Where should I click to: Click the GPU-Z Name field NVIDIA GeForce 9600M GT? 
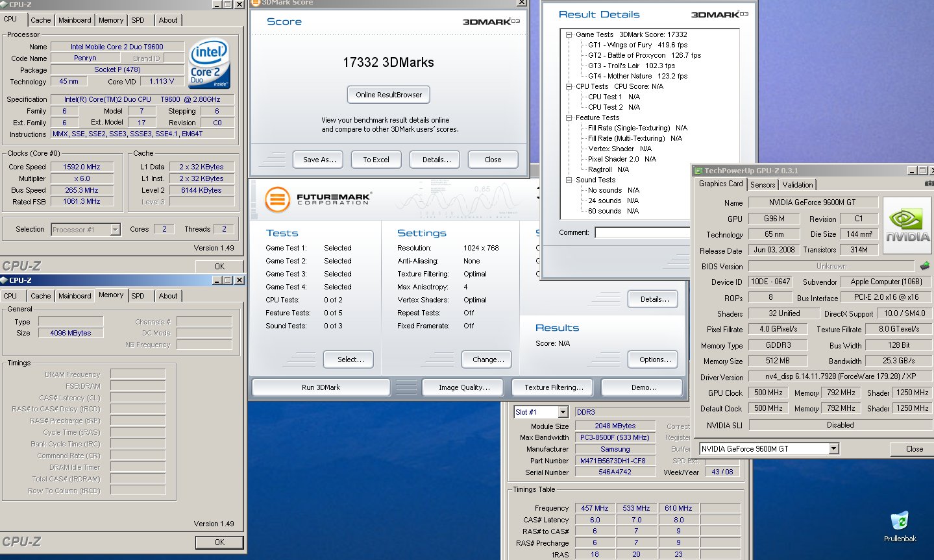pyautogui.click(x=813, y=202)
